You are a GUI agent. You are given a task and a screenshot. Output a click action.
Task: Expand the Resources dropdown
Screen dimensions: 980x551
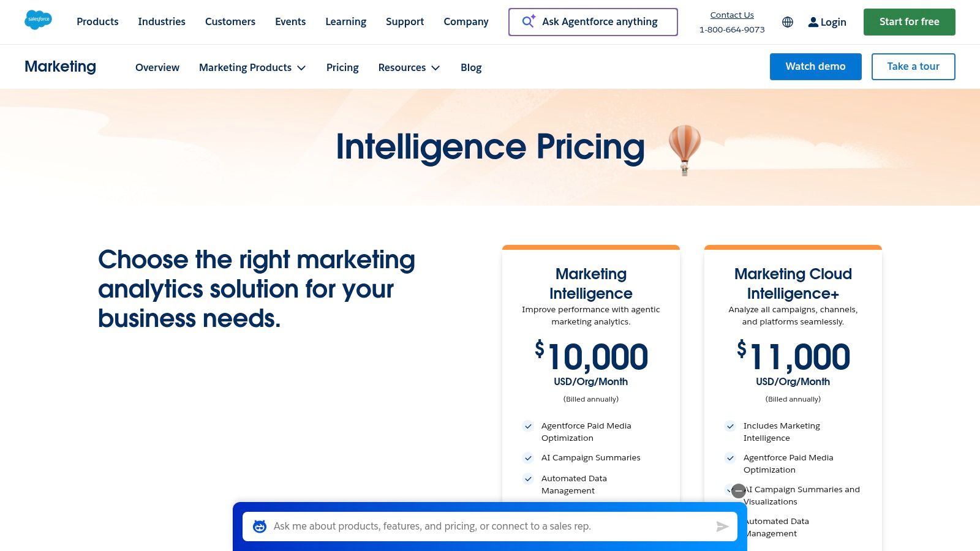409,67
